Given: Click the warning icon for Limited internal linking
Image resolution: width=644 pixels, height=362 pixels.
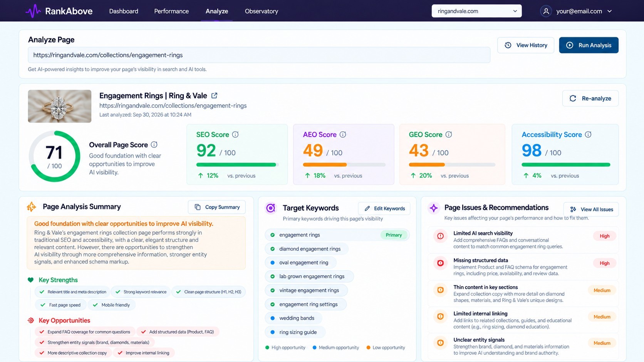Looking at the screenshot, I should pyautogui.click(x=440, y=317).
